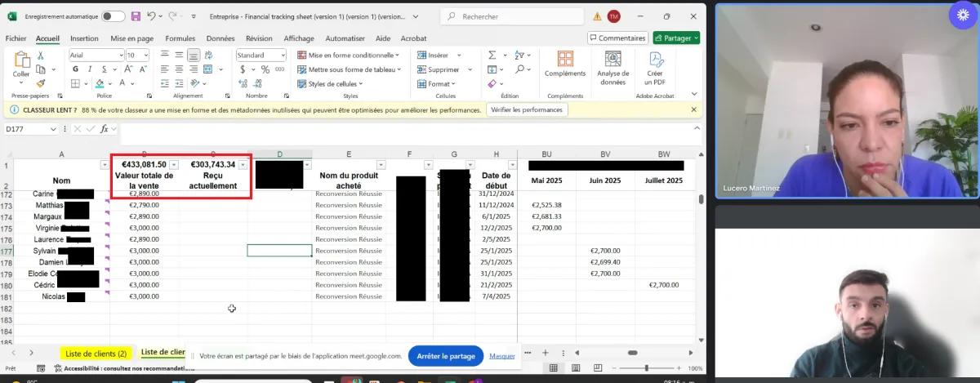Viewport: 980px width, 383px height.
Task: Click the Undo arrow icon
Action: [152, 16]
